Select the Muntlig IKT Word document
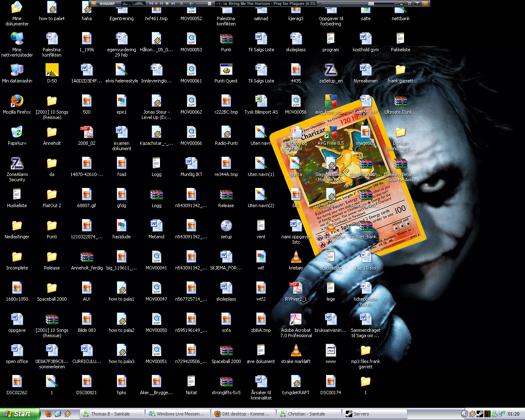 click(x=191, y=167)
